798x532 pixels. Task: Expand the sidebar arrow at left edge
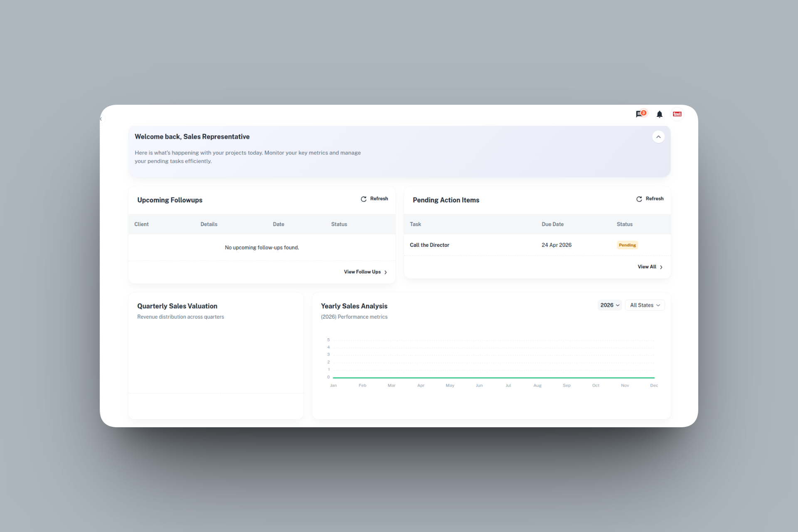101,119
